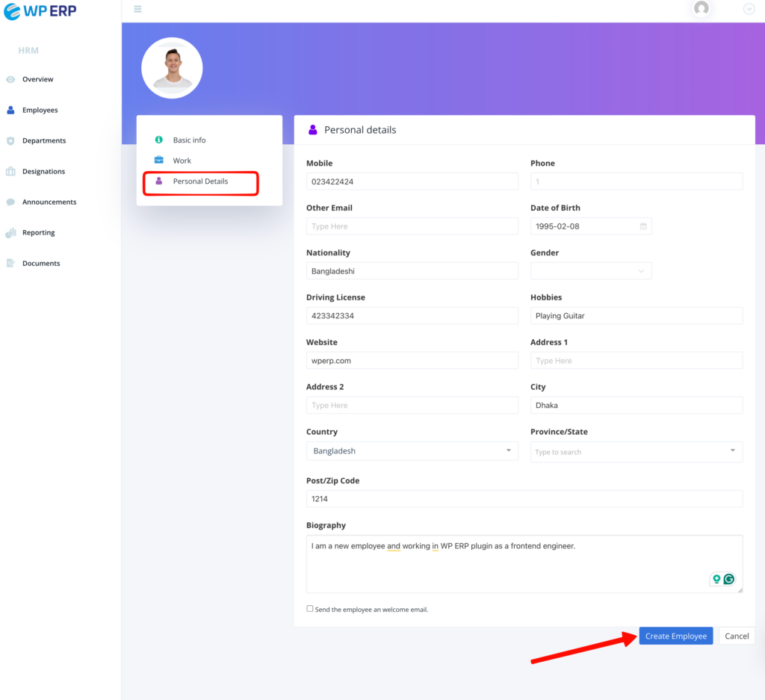Click the Grammarly icon in Biography field
This screenshot has height=700, width=765.
[x=728, y=579]
